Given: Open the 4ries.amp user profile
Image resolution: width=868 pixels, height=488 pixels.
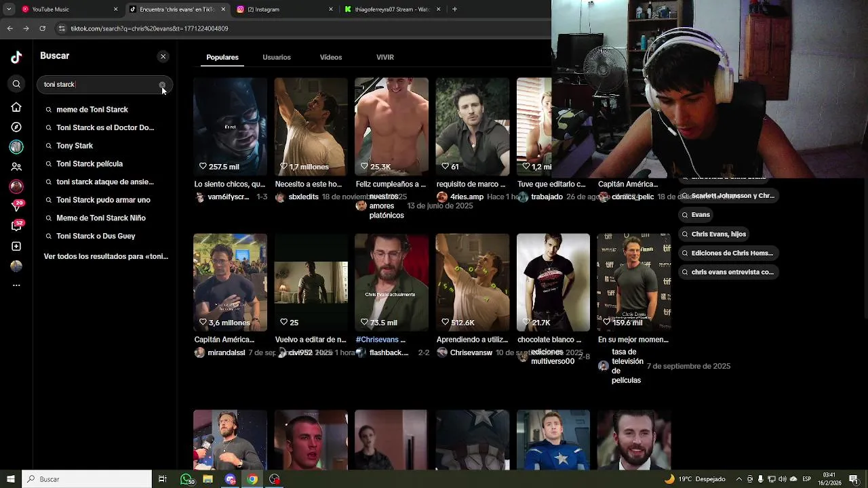Looking at the screenshot, I should coord(467,197).
